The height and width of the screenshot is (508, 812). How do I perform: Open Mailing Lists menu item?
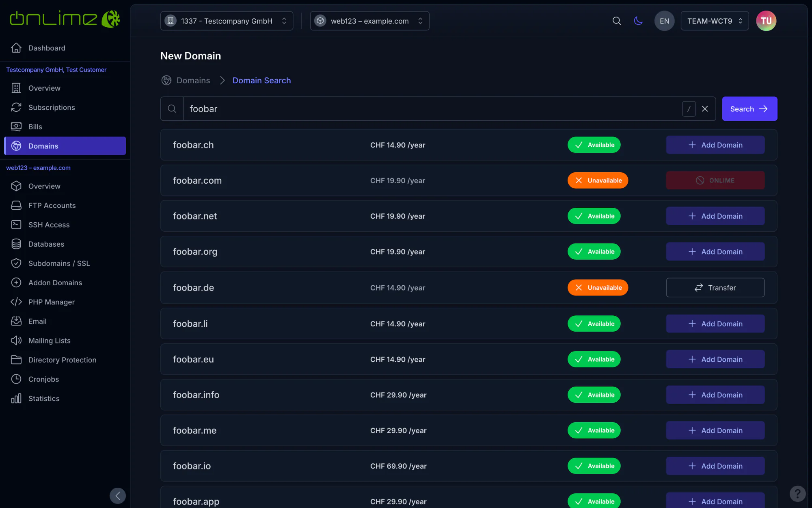65,340
